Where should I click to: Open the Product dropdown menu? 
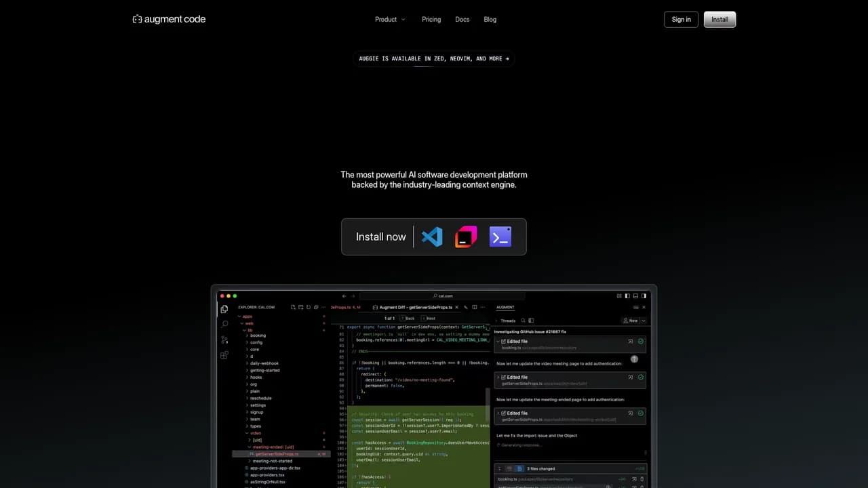(390, 20)
